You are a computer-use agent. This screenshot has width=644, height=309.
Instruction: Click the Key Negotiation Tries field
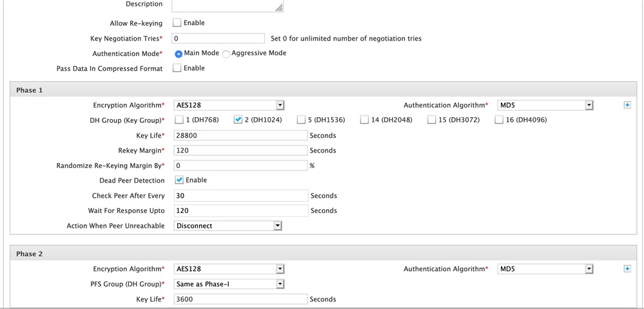[218, 39]
